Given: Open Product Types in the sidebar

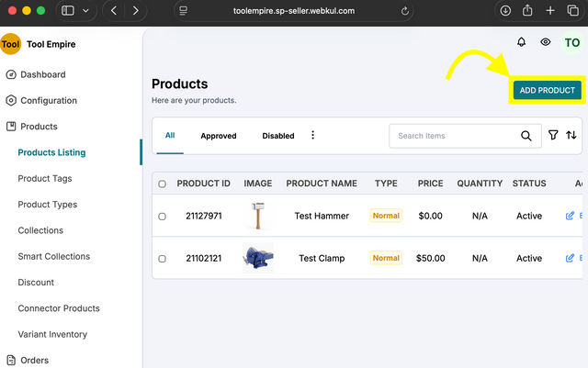Looking at the screenshot, I should click(47, 205).
